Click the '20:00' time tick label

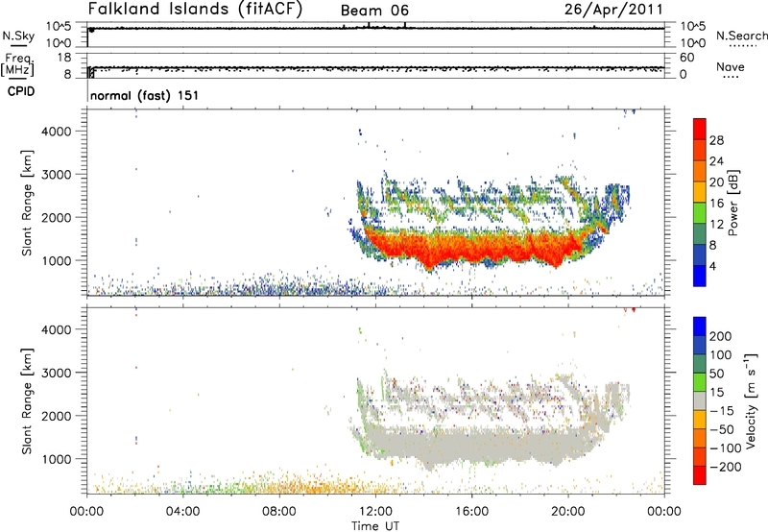click(x=567, y=512)
